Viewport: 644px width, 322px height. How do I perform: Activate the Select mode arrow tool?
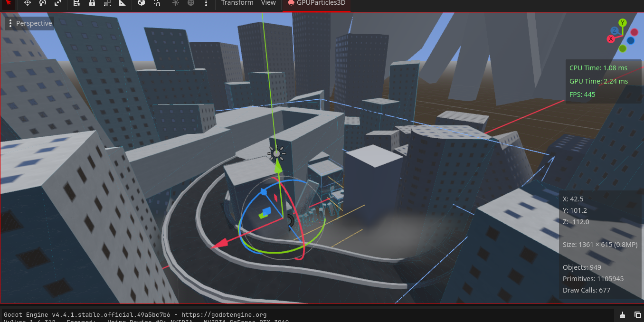[x=8, y=3]
